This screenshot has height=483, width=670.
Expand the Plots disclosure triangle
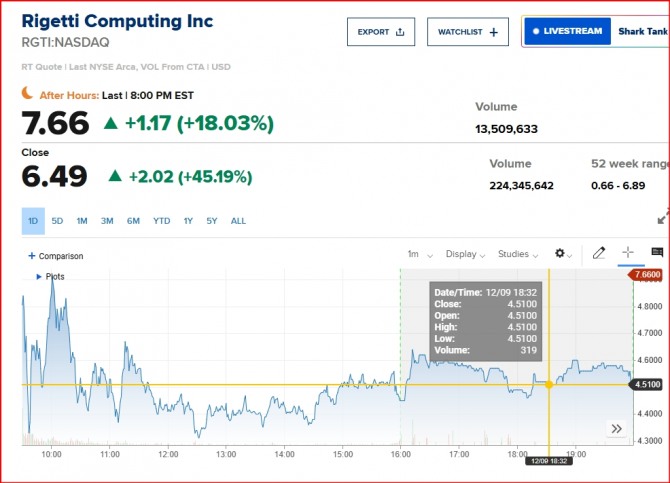(39, 276)
